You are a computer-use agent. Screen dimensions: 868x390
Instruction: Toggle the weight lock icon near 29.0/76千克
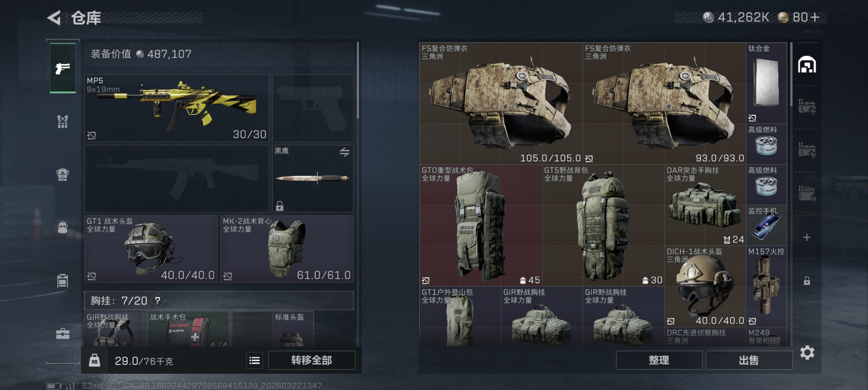(x=94, y=361)
